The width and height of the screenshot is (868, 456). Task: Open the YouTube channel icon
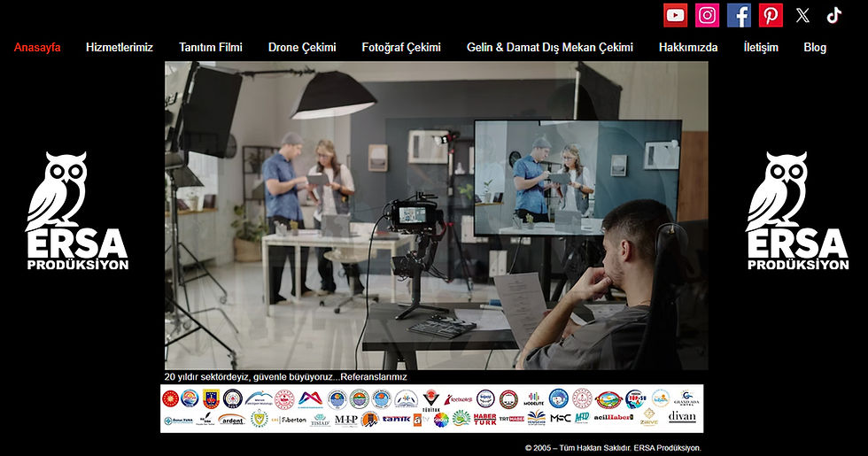point(675,16)
